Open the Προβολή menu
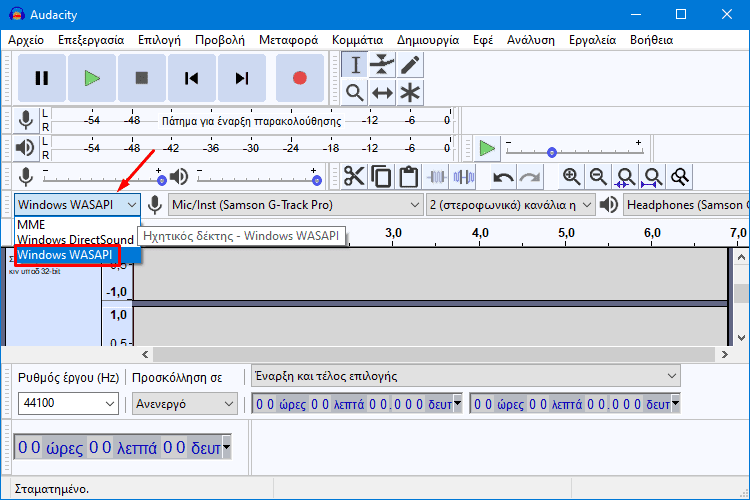Image resolution: width=750 pixels, height=500 pixels. 220,40
